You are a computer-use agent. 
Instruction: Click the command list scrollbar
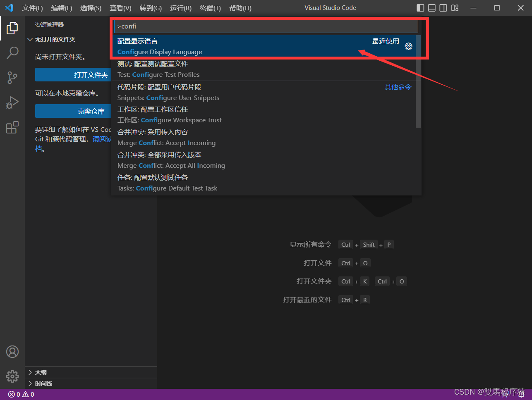coord(418,81)
